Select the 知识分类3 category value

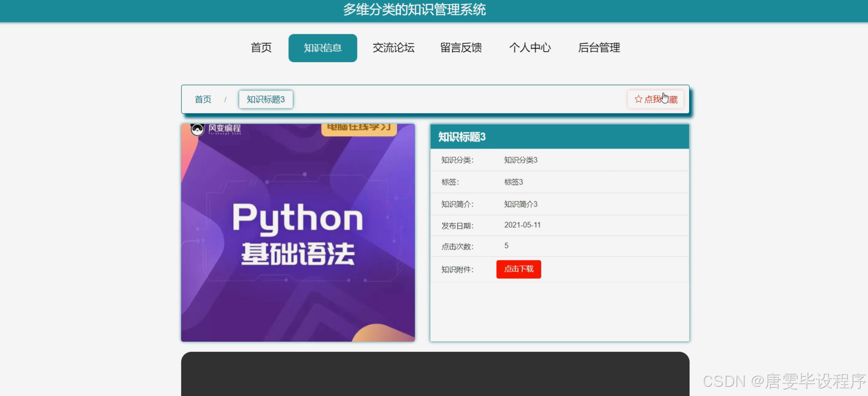tap(521, 160)
